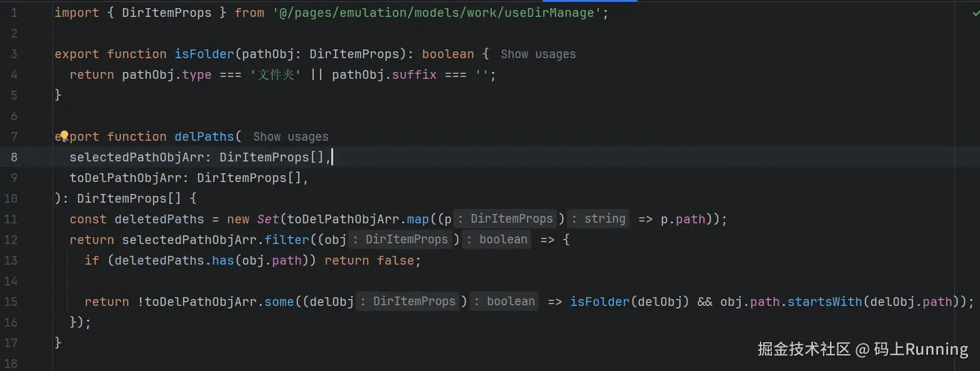Image resolution: width=980 pixels, height=371 pixels.
Task: Click the ': string' inlay hint on line 11
Action: tap(599, 219)
